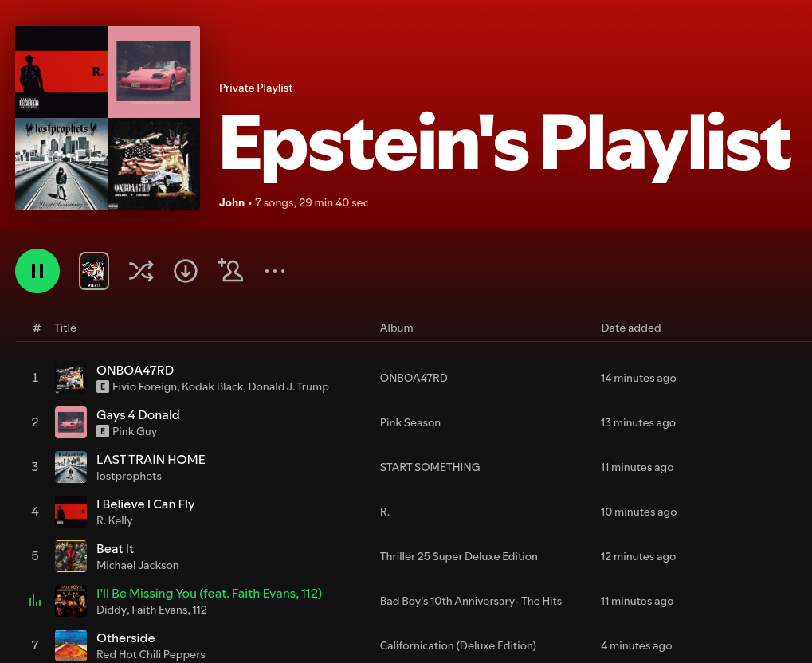Open artist Michael Jackson

138,565
